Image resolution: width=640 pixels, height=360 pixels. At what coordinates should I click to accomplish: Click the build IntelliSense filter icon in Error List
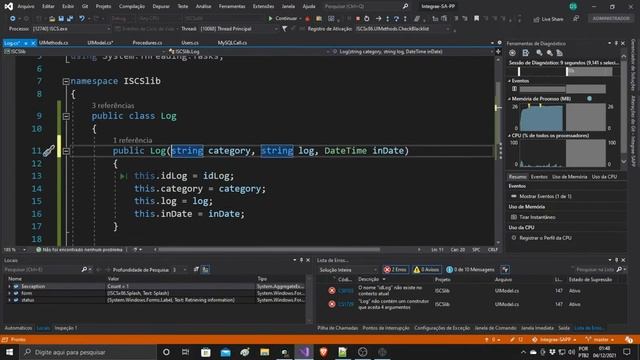point(505,269)
